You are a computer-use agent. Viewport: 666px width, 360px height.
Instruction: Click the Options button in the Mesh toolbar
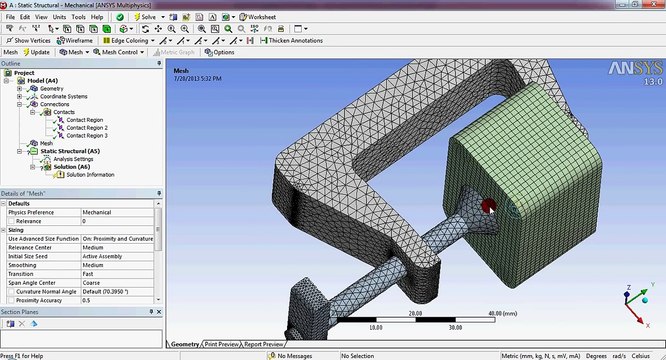tap(219, 52)
